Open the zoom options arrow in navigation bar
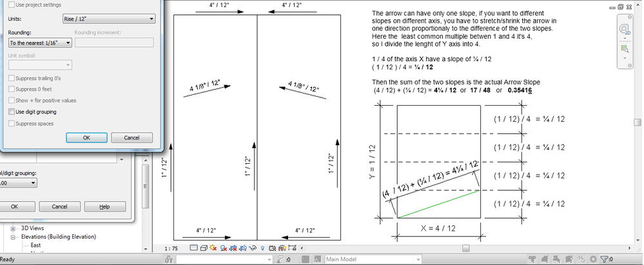The image size is (644, 265). point(625,58)
